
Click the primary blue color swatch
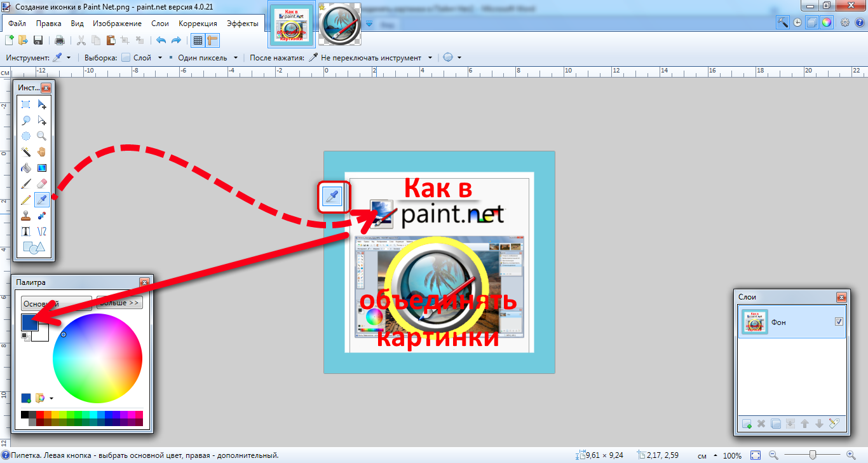[x=29, y=322]
